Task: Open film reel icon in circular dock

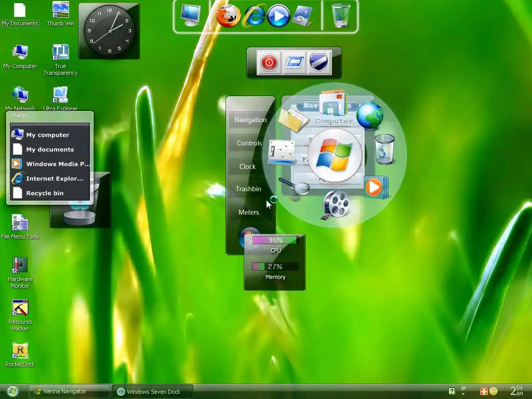Action: click(336, 205)
